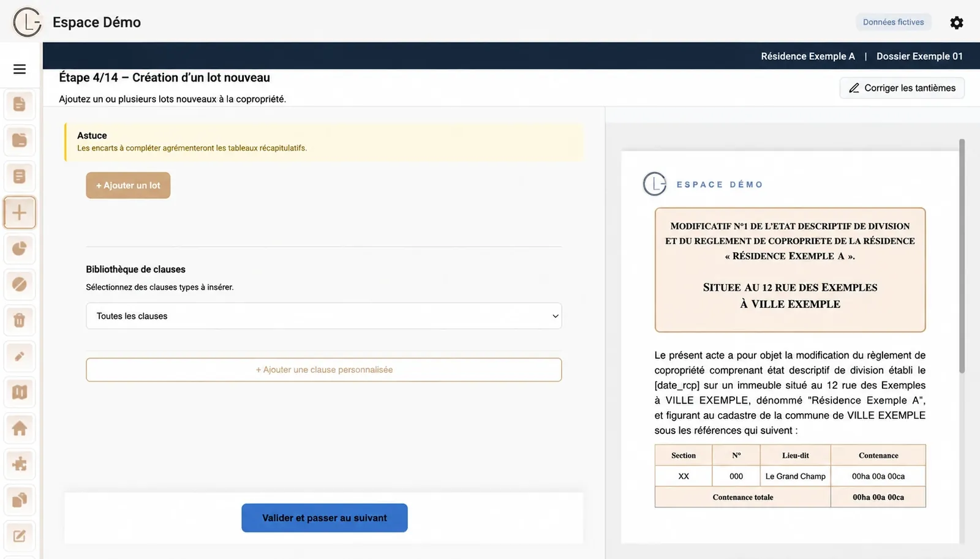Select the plus (new lot) sidebar icon
This screenshot has height=559, width=980.
(x=20, y=212)
